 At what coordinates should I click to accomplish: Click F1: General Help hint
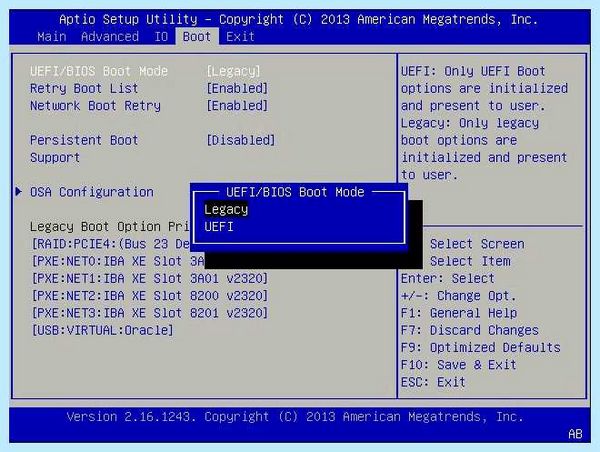459,313
